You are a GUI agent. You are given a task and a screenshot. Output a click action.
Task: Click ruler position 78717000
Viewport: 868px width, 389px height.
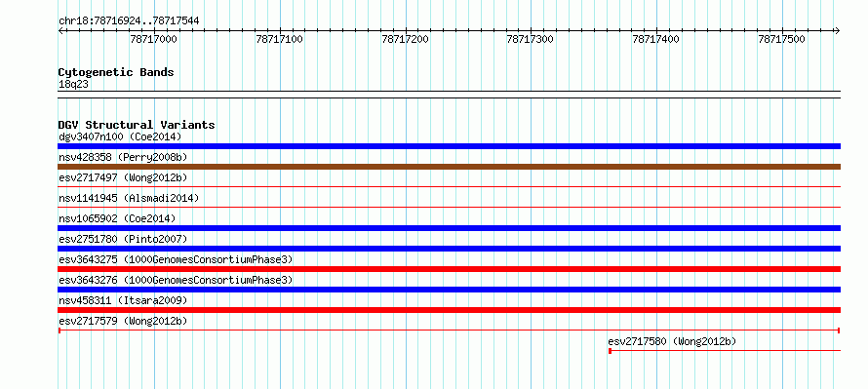[x=154, y=40]
